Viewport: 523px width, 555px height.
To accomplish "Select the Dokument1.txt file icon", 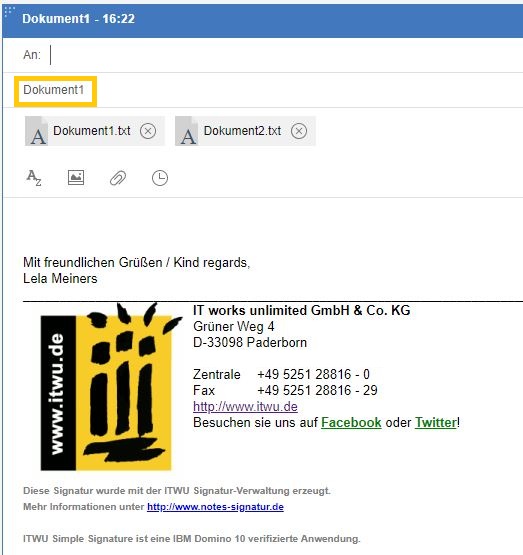I will (x=36, y=131).
